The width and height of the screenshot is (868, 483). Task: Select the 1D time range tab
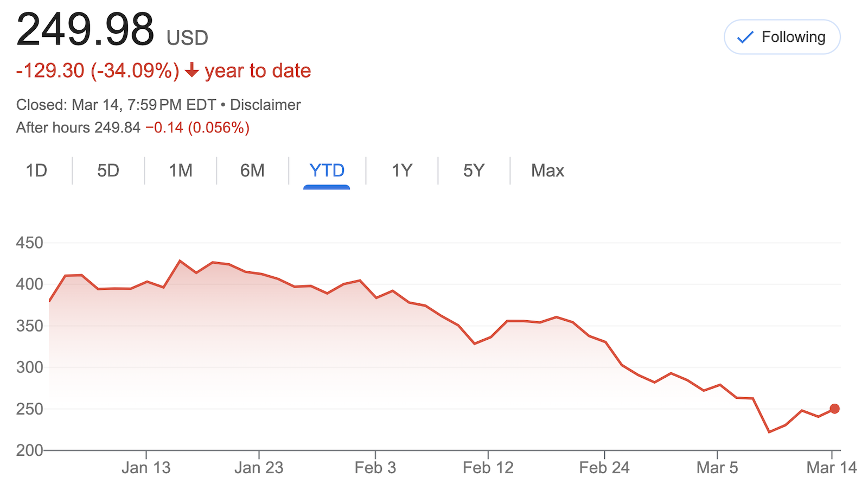point(36,171)
